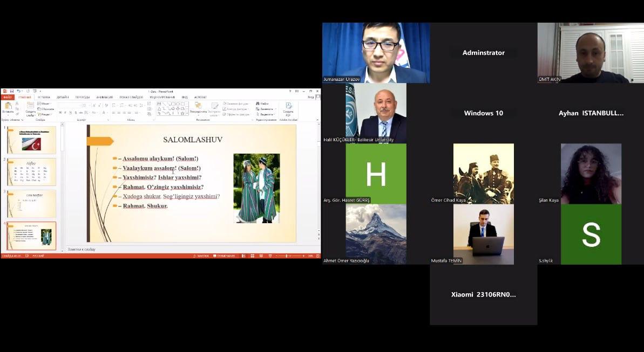Click the Вставить (Paste) clipboard icon
This screenshot has width=644, height=352.
pos(8,106)
